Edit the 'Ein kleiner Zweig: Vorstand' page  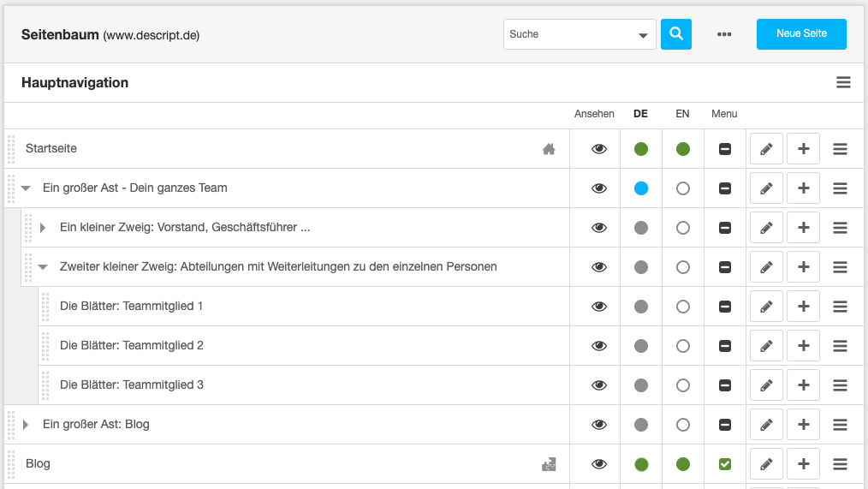click(x=766, y=228)
